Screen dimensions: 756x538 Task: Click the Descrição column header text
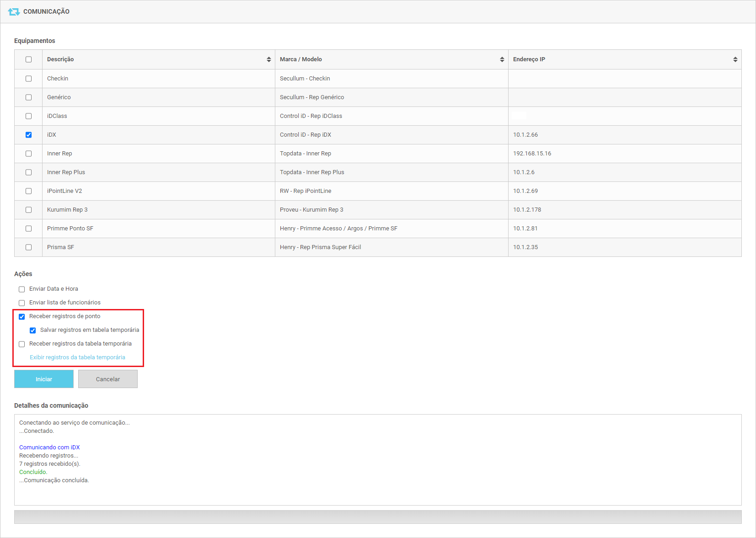(x=60, y=59)
